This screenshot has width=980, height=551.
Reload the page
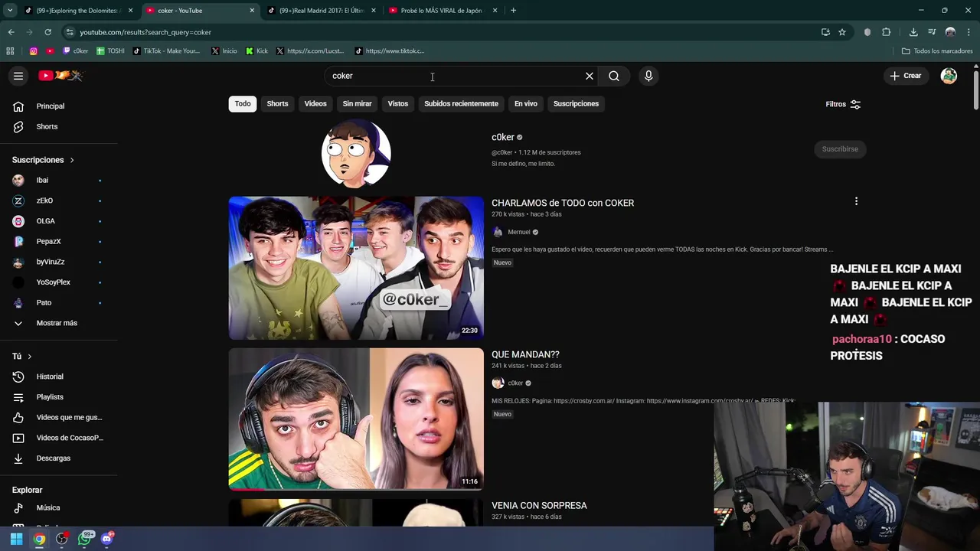click(x=47, y=32)
